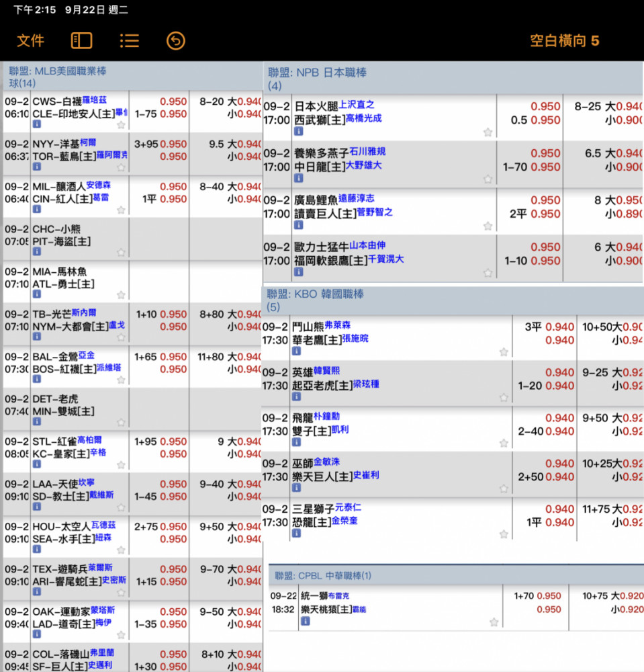644x672 pixels.
Task: Open info icon for 養樂多燕子 game
Action: click(298, 178)
